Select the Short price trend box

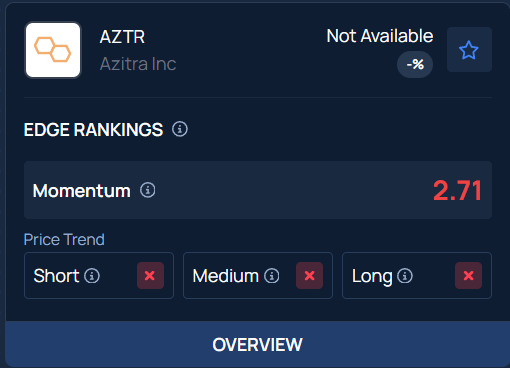click(99, 275)
